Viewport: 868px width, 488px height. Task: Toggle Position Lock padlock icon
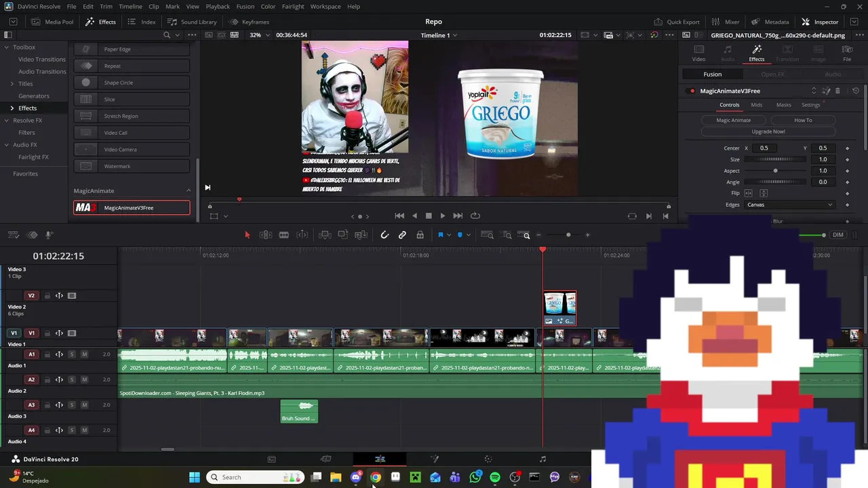click(x=420, y=235)
